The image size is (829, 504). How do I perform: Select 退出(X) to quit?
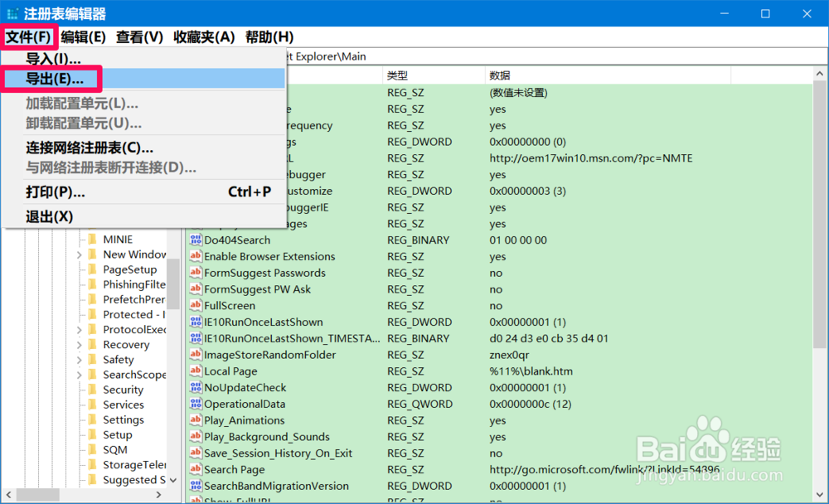[143, 216]
